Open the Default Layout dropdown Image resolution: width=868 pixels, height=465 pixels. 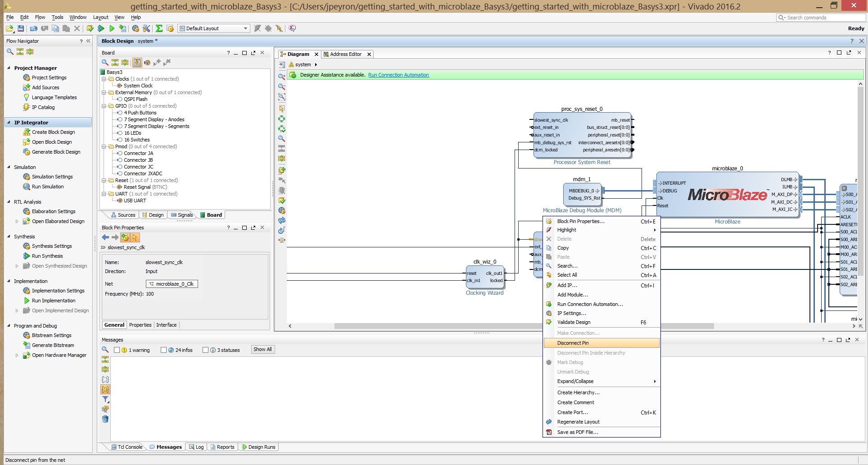[x=214, y=28]
